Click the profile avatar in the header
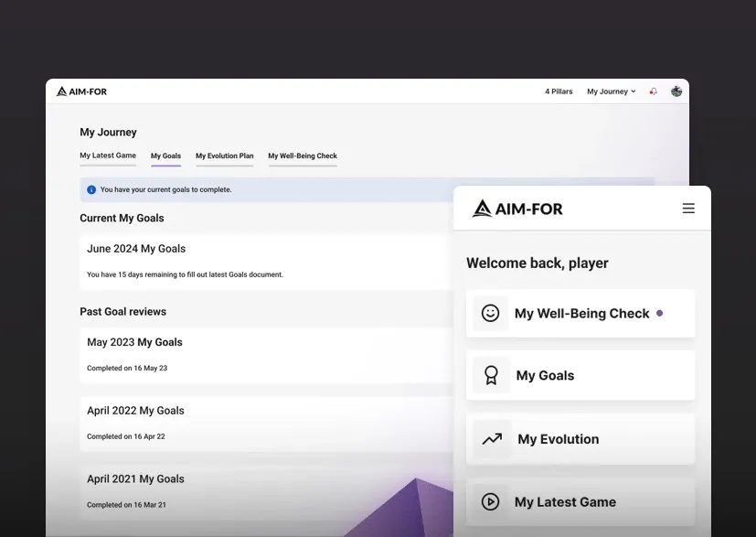Viewport: 756px width, 537px height. (x=676, y=91)
